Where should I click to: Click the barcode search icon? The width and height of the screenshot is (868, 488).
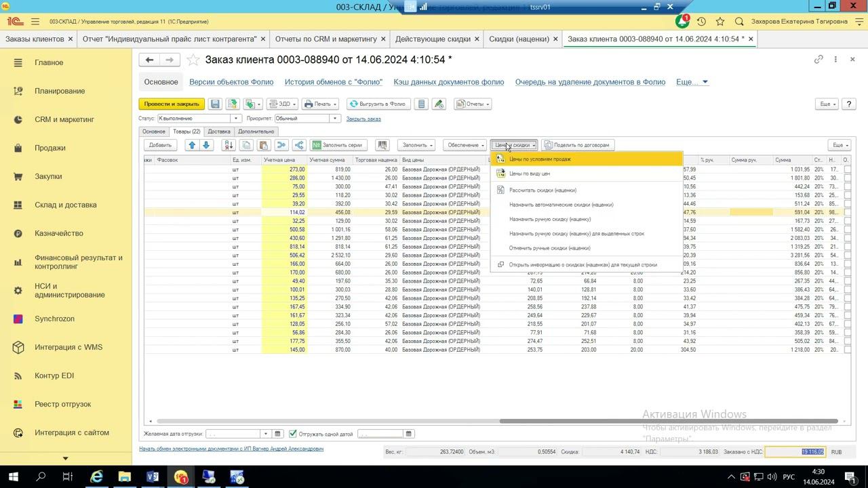coord(382,145)
